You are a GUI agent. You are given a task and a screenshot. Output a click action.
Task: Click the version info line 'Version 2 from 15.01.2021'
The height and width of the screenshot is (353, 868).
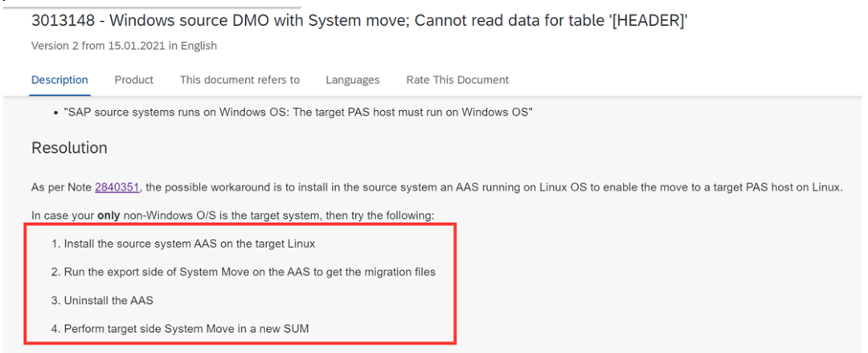[x=124, y=46]
